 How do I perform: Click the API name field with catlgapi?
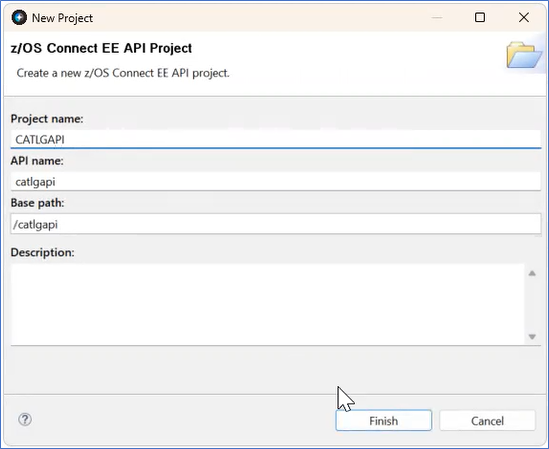coord(276,182)
